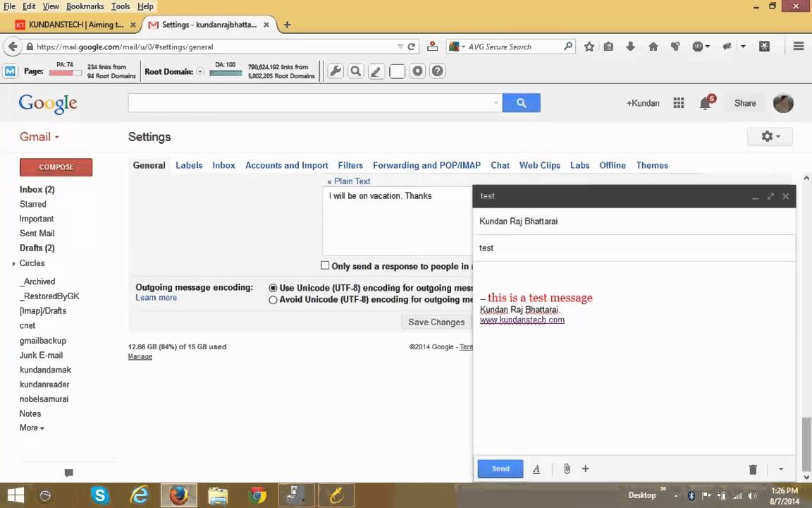
Task: Reload the page with refresh icon
Action: click(x=412, y=47)
